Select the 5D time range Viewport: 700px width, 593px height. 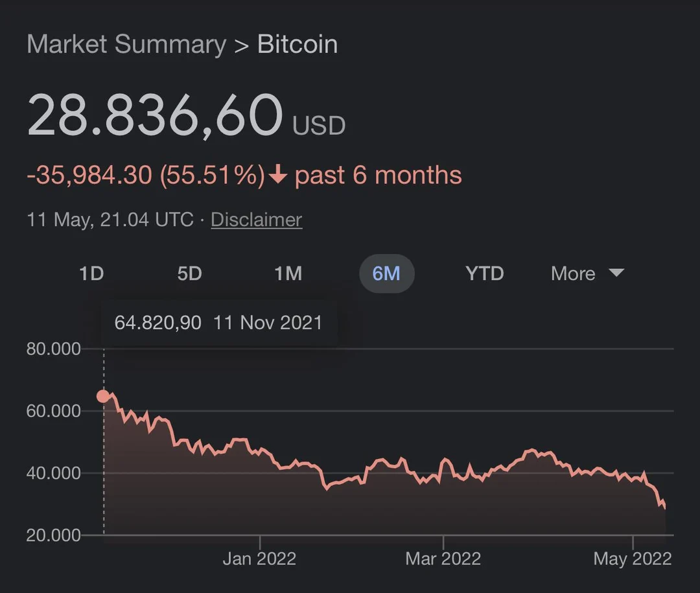[189, 273]
